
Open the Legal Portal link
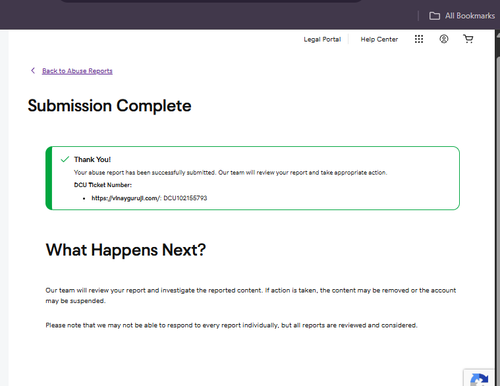click(322, 39)
